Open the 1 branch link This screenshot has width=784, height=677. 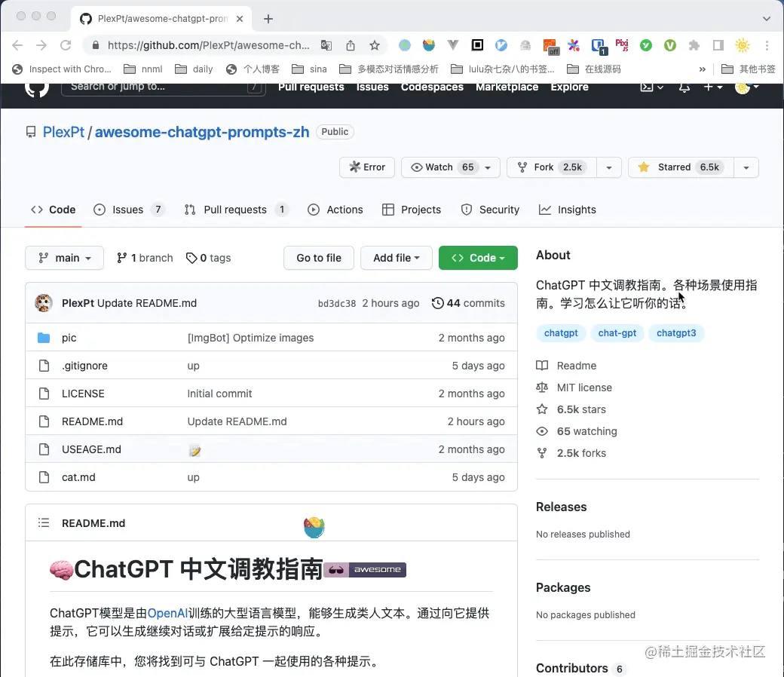tap(145, 258)
